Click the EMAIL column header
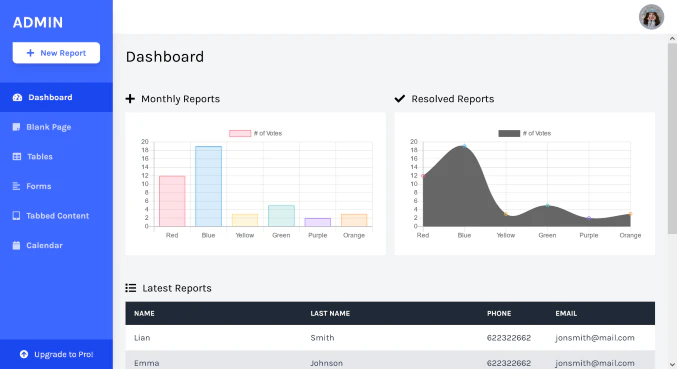 (x=566, y=313)
